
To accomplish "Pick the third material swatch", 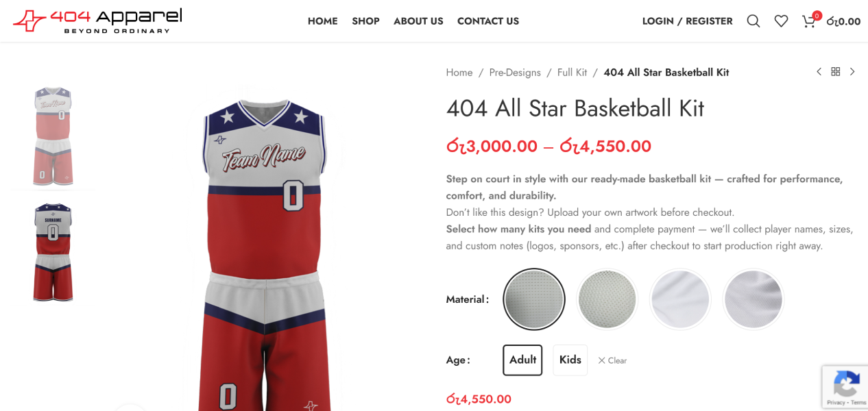I will pos(680,299).
